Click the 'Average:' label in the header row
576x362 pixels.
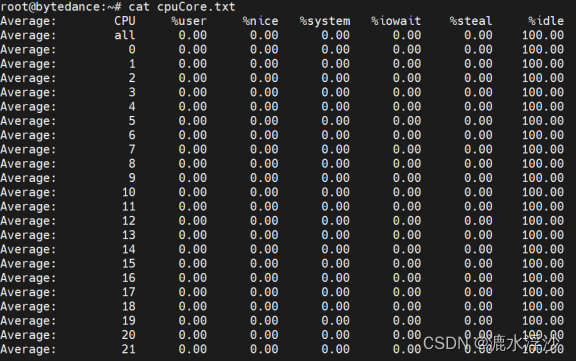(x=28, y=21)
